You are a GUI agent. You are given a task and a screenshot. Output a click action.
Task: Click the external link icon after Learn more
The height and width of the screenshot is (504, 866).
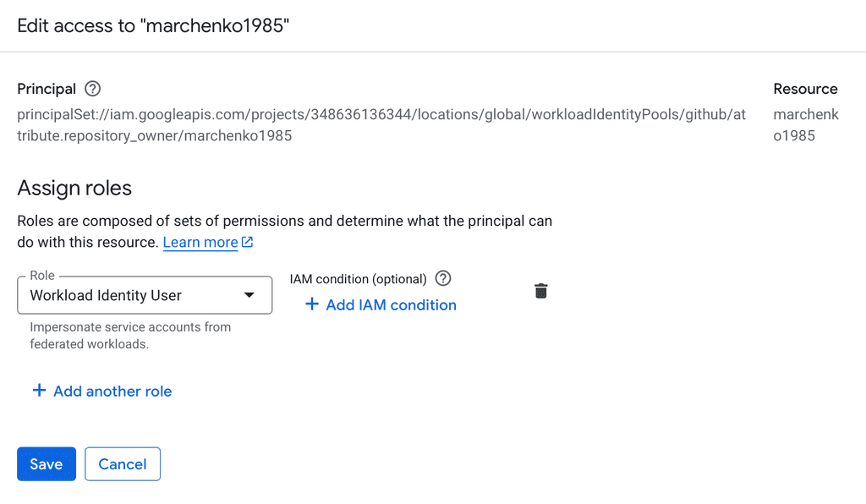pyautogui.click(x=245, y=241)
